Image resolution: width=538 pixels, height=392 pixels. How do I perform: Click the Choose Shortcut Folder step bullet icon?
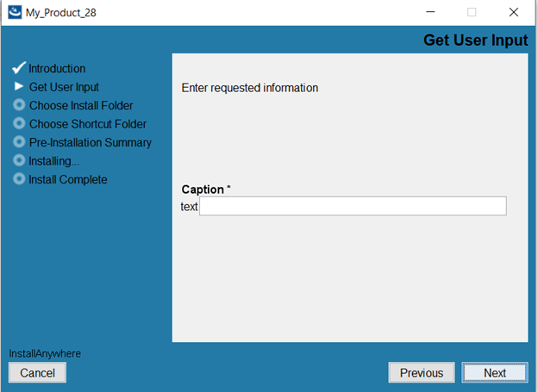19,124
